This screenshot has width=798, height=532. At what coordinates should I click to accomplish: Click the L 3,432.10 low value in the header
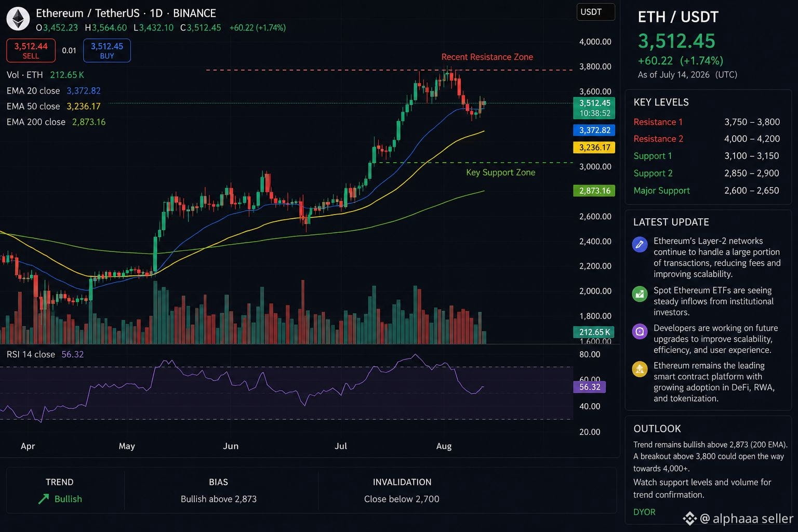(x=153, y=28)
